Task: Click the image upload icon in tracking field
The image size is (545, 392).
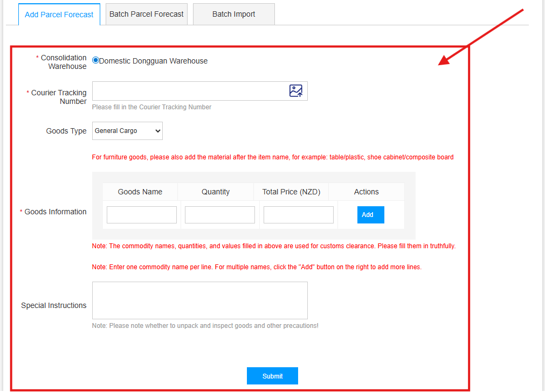Action: 295,91
